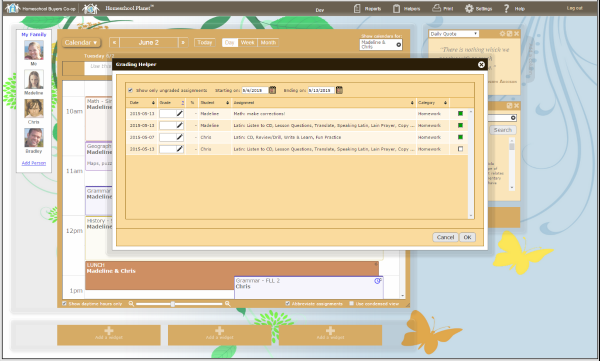Viewport: 600px width, 361px height.
Task: Toggle Show daytime hours only checkbox
Action: (x=64, y=304)
